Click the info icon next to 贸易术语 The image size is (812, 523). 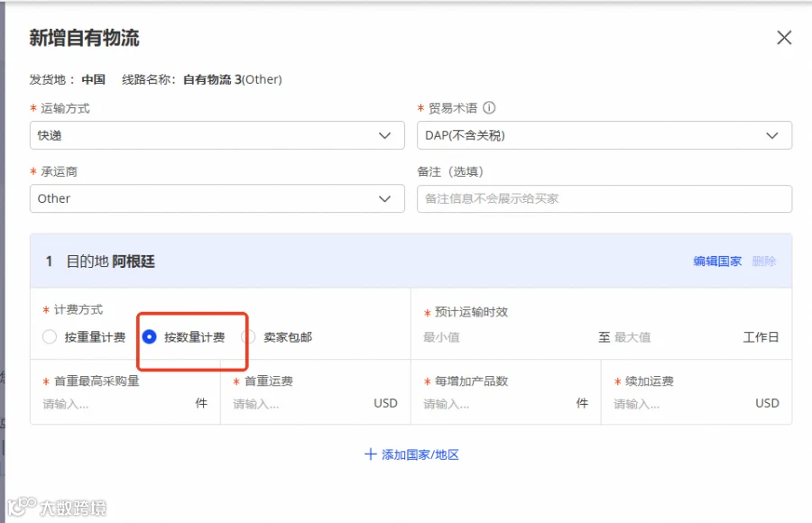coord(489,107)
